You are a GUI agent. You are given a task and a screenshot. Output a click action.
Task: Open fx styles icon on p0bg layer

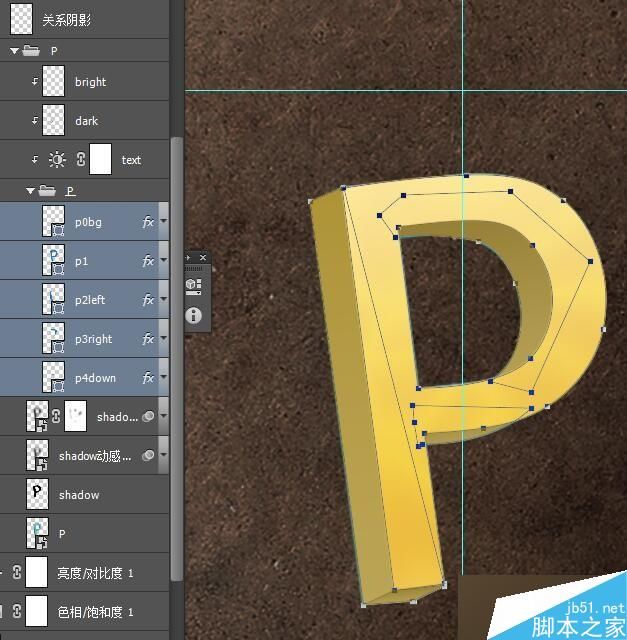[148, 222]
